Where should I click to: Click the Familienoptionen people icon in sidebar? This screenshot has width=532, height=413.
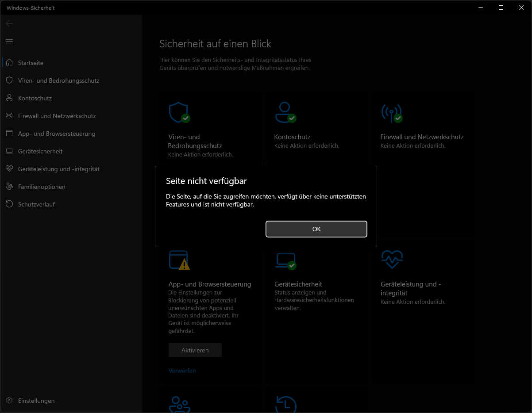9,187
